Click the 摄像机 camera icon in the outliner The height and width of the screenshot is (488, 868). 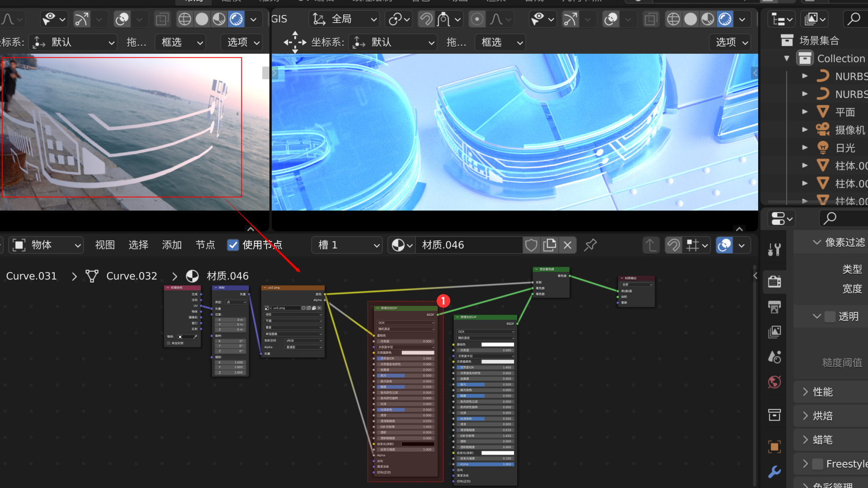pyautogui.click(x=822, y=130)
